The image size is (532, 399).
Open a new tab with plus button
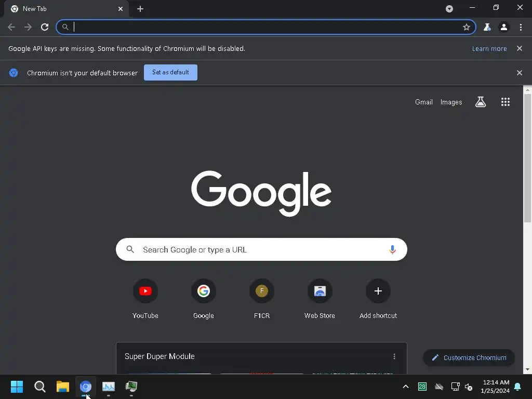pyautogui.click(x=140, y=9)
